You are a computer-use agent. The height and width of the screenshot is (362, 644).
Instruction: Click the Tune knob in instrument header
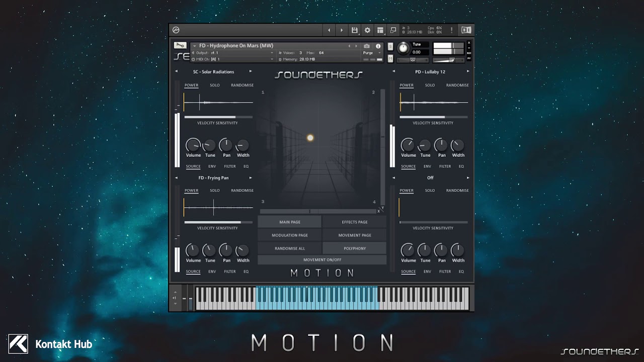coord(403,48)
